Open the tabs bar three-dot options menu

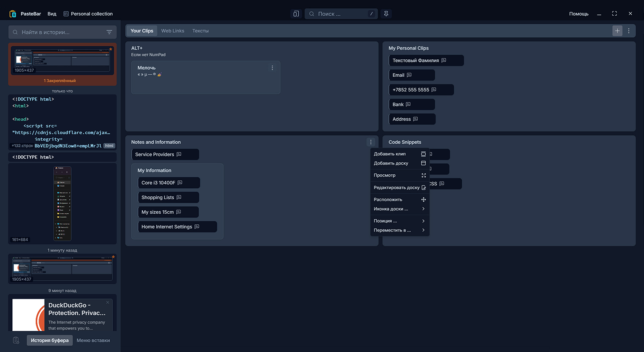point(629,31)
